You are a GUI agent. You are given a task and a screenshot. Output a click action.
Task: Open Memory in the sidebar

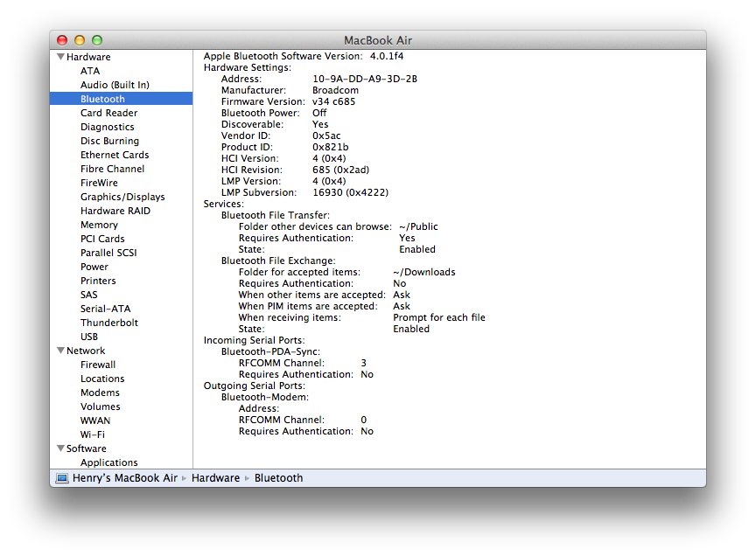(x=100, y=225)
